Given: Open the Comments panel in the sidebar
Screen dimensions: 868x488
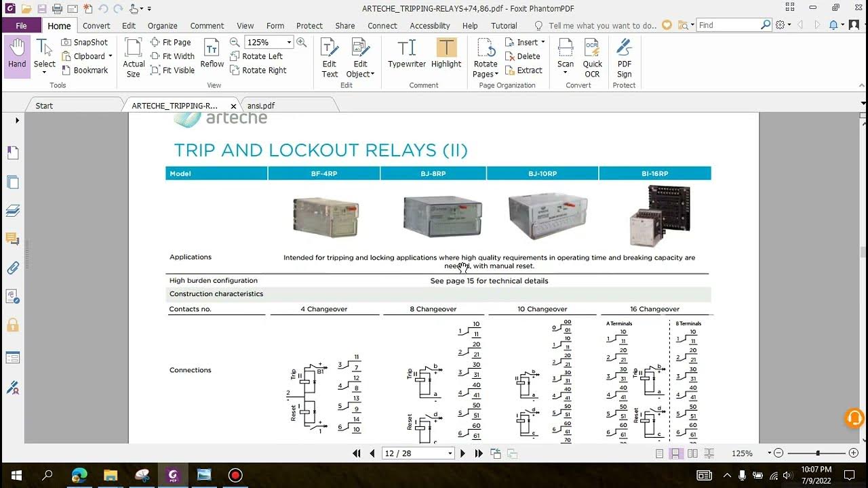Looking at the screenshot, I should (x=12, y=239).
